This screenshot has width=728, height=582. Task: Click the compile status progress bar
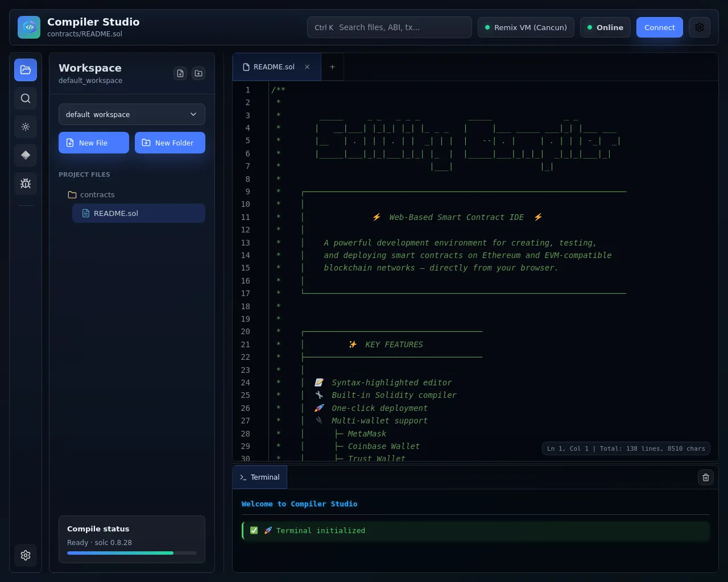(132, 553)
